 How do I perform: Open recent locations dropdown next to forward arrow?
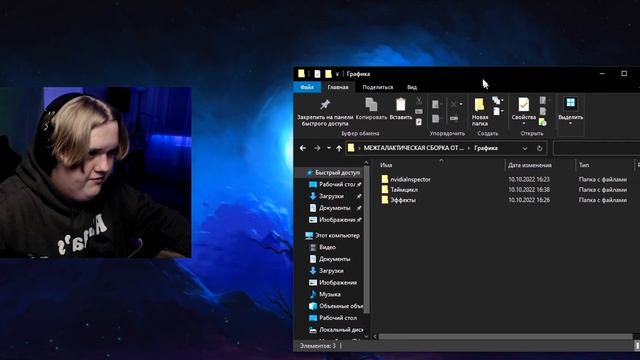329,148
